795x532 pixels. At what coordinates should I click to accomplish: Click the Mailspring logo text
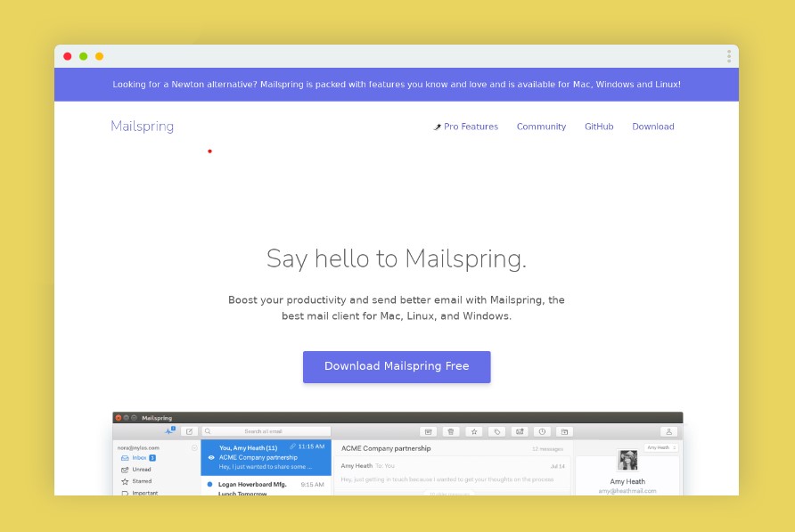pos(142,127)
